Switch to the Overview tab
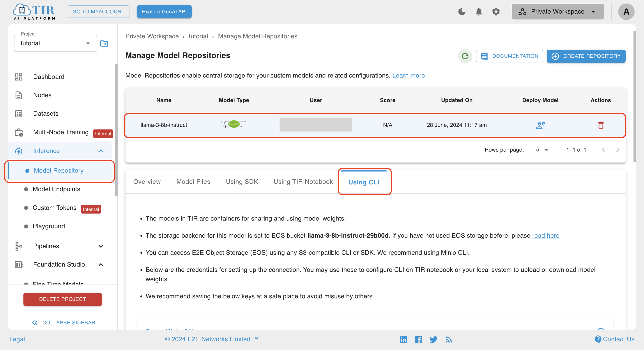644x350 pixels. (147, 182)
